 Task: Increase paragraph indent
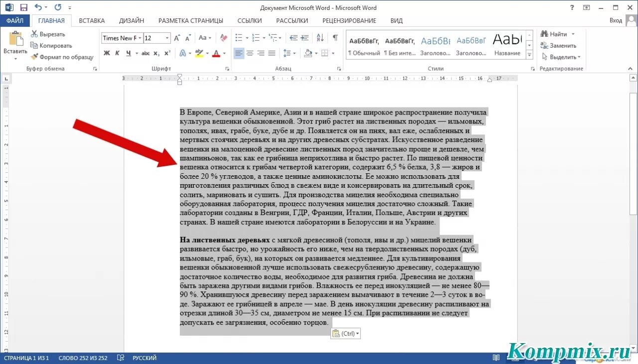coord(305,38)
